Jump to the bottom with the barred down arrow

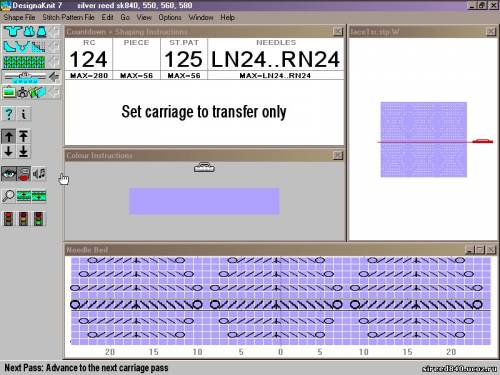23,151
